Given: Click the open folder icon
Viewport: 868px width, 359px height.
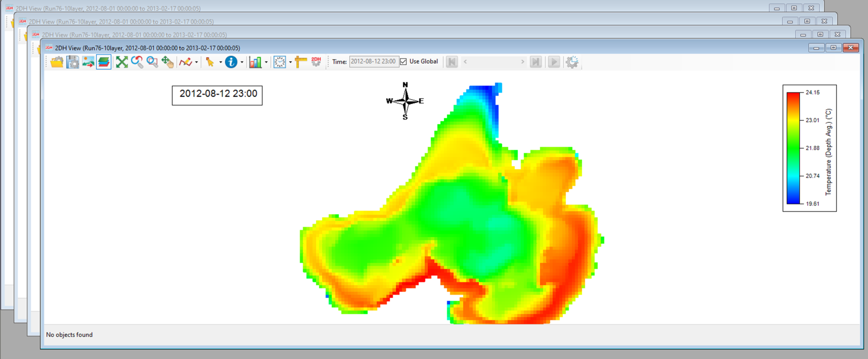Looking at the screenshot, I should tap(57, 62).
